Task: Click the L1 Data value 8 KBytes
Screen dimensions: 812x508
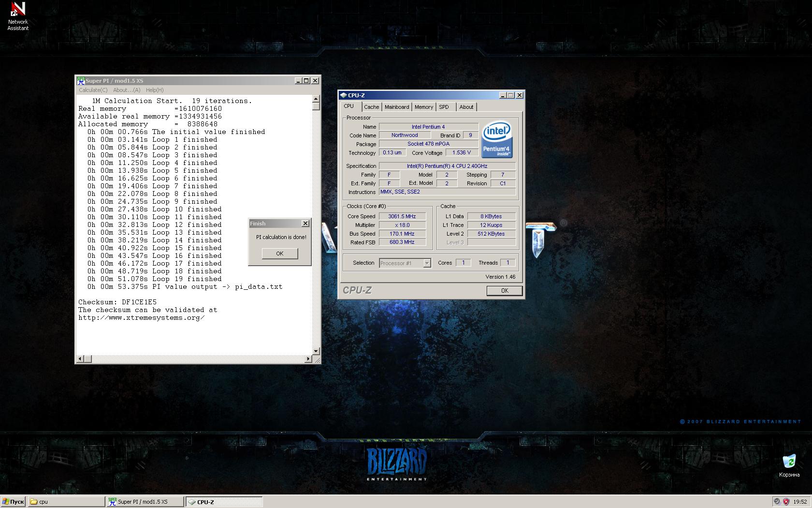Action: [x=491, y=216]
